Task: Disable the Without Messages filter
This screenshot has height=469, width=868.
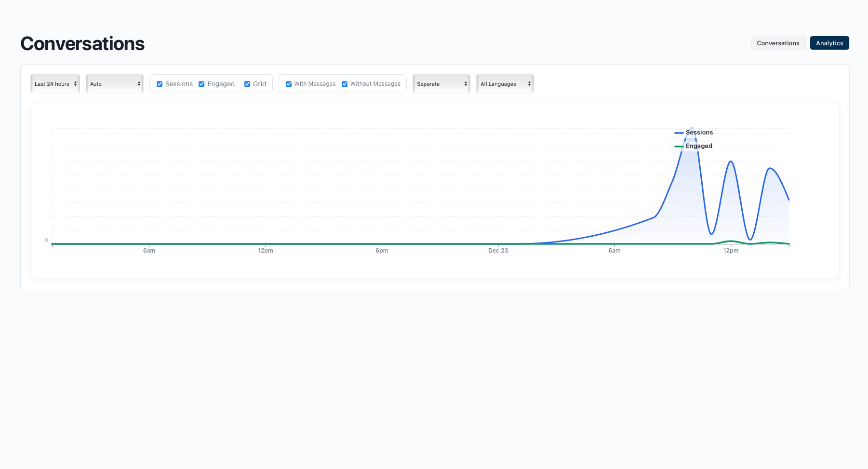Action: tap(344, 84)
